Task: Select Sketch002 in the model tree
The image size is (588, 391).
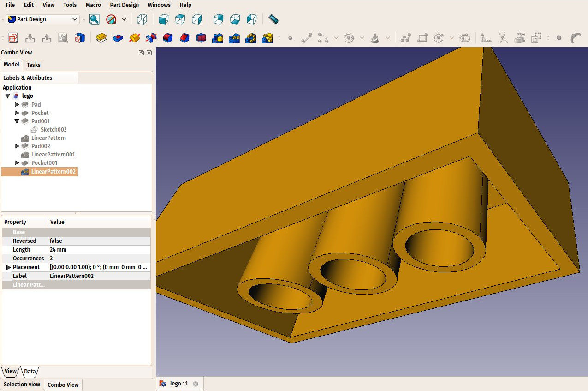Action: [53, 130]
